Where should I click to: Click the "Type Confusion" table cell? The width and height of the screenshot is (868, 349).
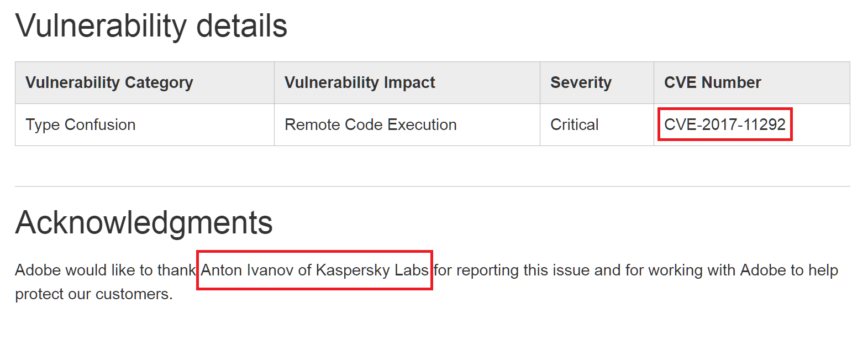pyautogui.click(x=81, y=125)
